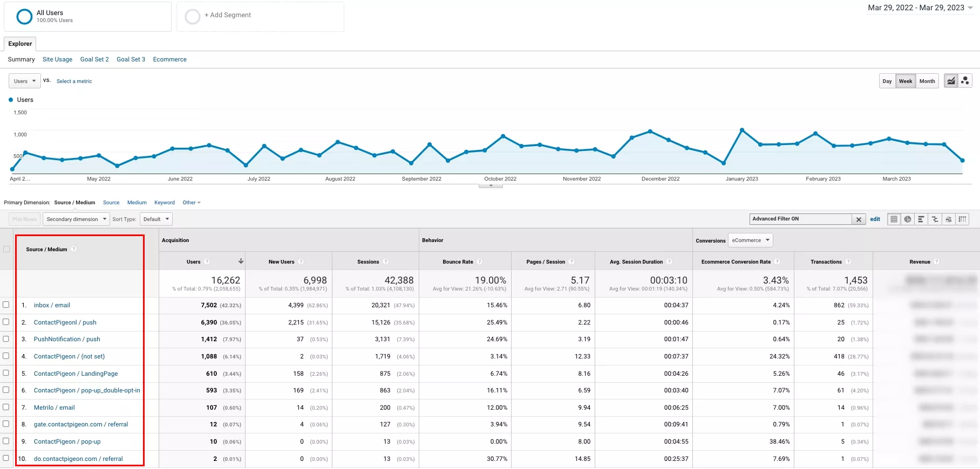
Task: Sort by the Transactions column header
Action: (x=826, y=262)
